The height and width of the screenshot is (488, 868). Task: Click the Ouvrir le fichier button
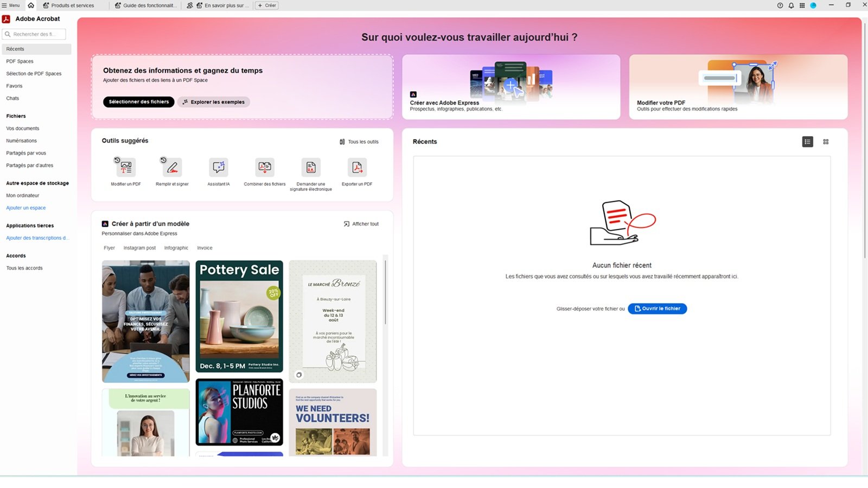657,309
